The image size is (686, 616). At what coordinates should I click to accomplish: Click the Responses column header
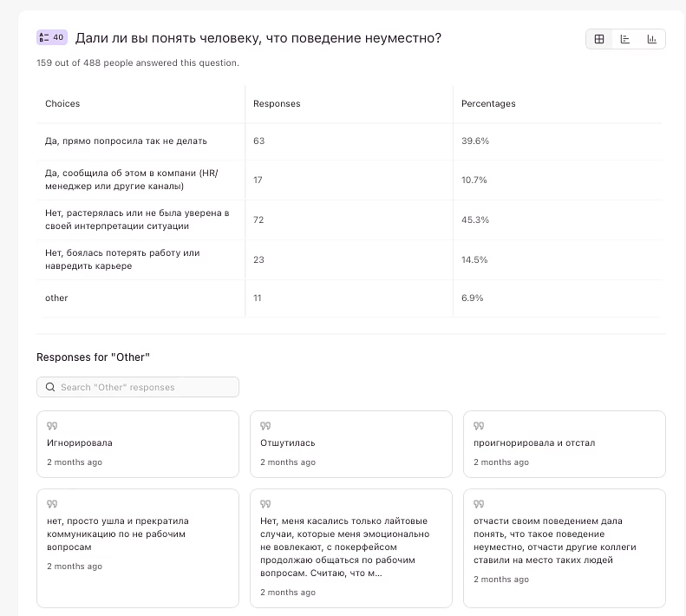(277, 103)
